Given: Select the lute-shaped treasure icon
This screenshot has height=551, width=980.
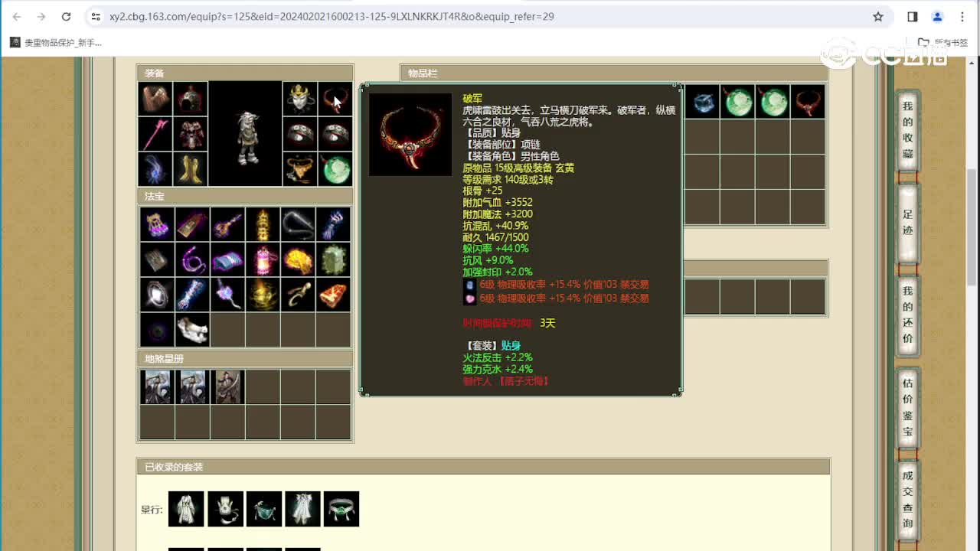Looking at the screenshot, I should pos(227,224).
